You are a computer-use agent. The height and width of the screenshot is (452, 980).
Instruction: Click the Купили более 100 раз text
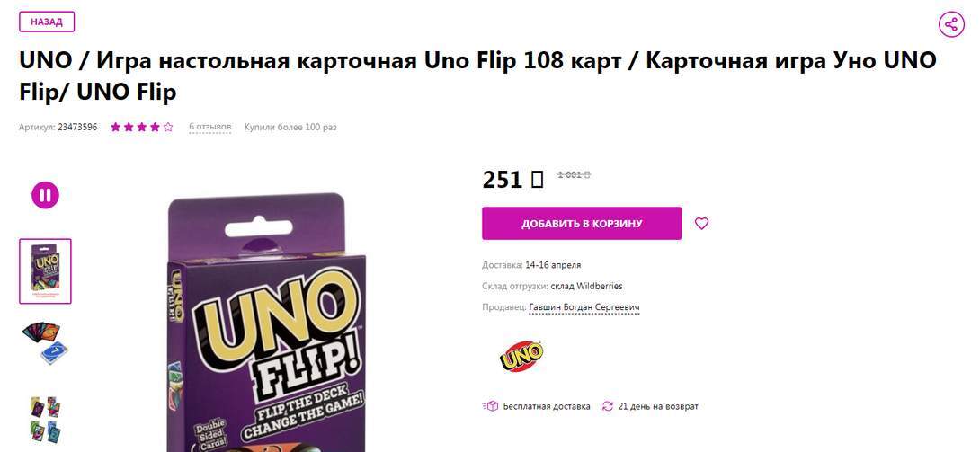290,128
